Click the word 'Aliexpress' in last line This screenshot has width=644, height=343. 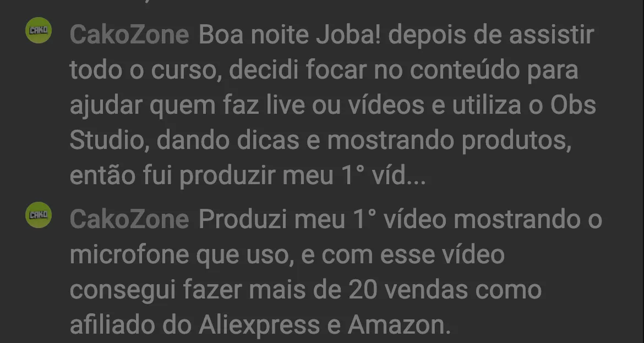pyautogui.click(x=259, y=325)
